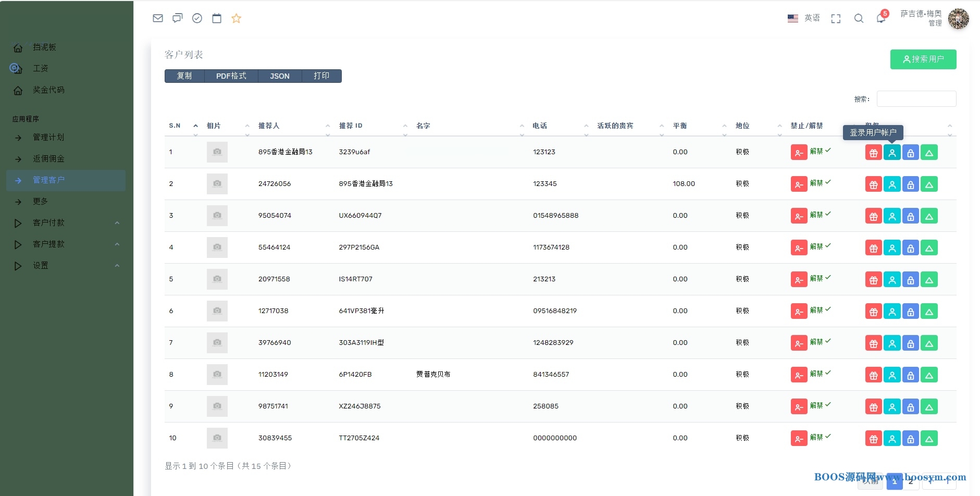Toggle ban button for row 10 customer

click(799, 439)
